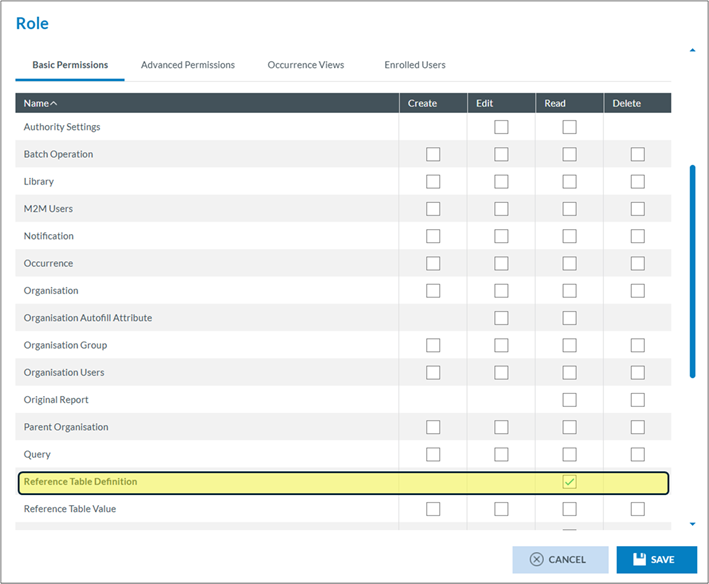The image size is (709, 584).
Task: Switch to Advanced Permissions tab
Action: 188,65
